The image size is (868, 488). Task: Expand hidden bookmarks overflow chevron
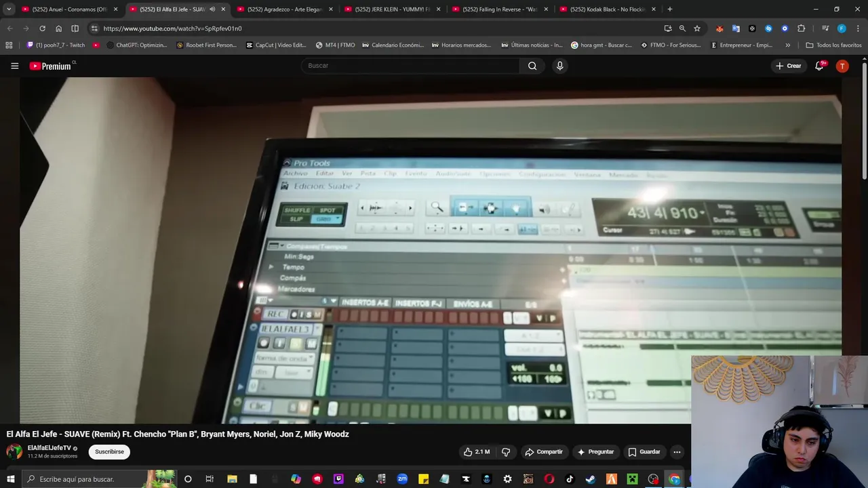coord(787,45)
